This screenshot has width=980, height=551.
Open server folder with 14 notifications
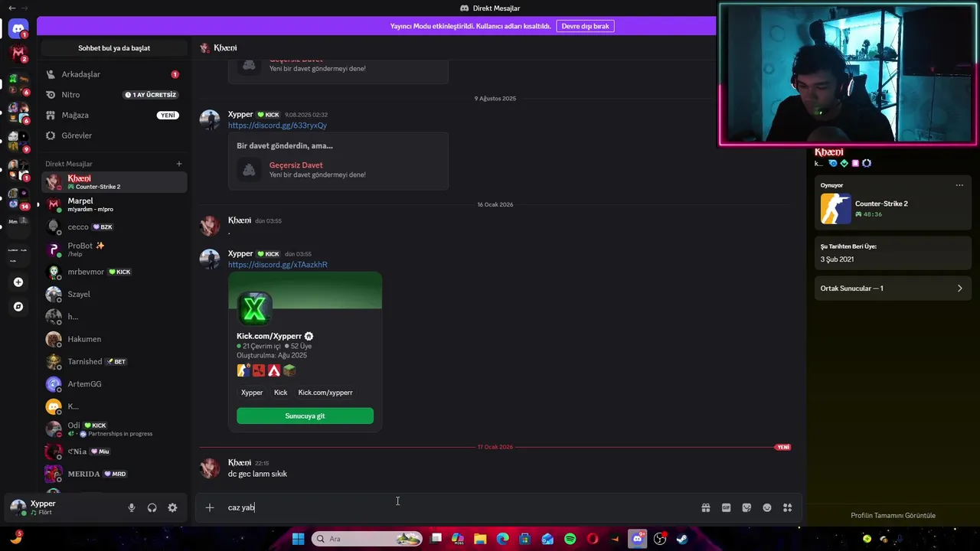point(18,199)
